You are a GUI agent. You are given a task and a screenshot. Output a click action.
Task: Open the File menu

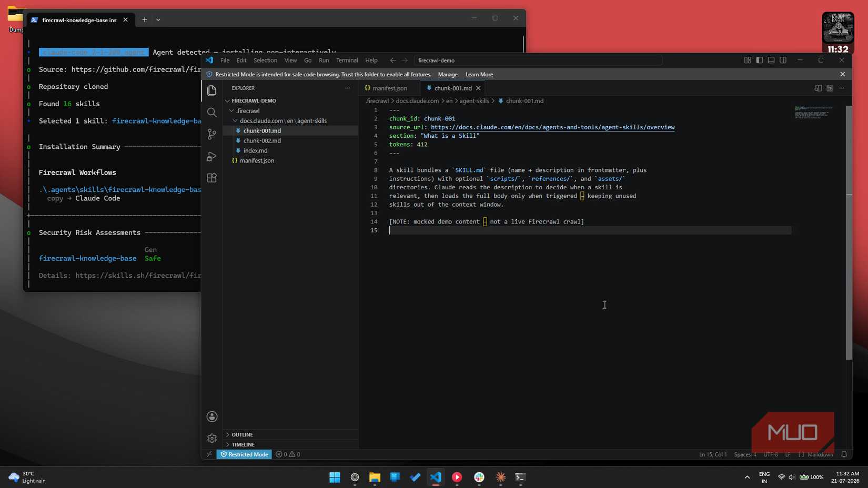coord(225,60)
